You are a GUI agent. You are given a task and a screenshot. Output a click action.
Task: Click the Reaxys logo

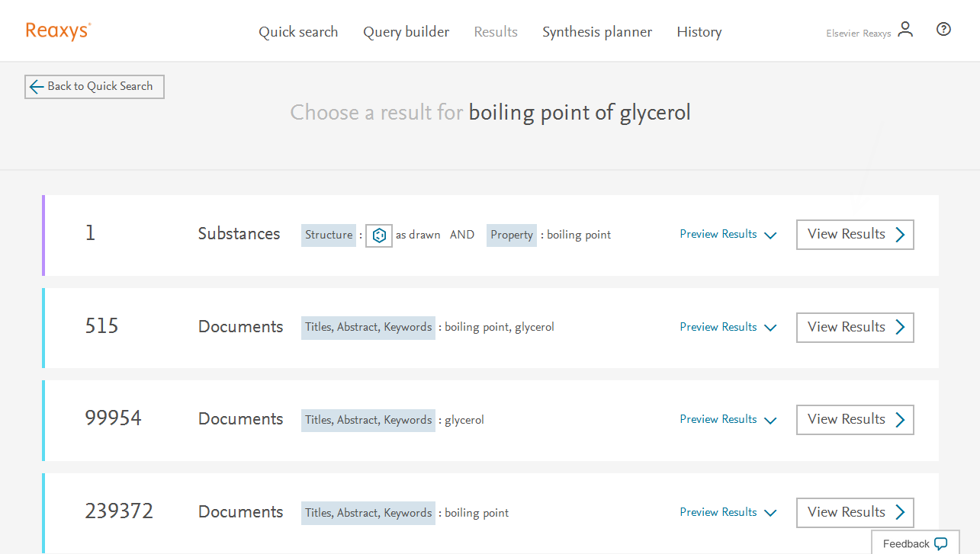[58, 31]
